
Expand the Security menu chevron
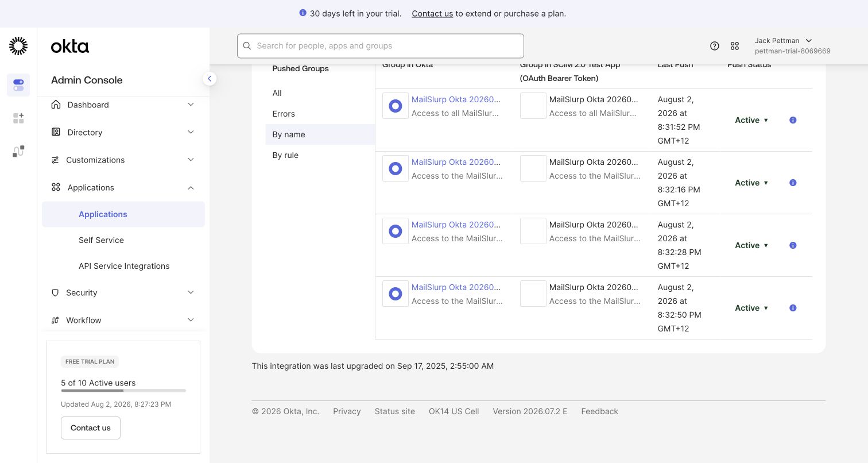(191, 292)
